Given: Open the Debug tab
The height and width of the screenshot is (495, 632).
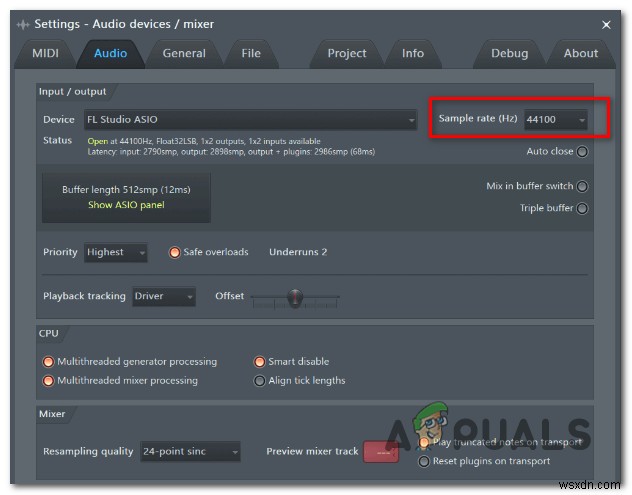Looking at the screenshot, I should coord(509,54).
